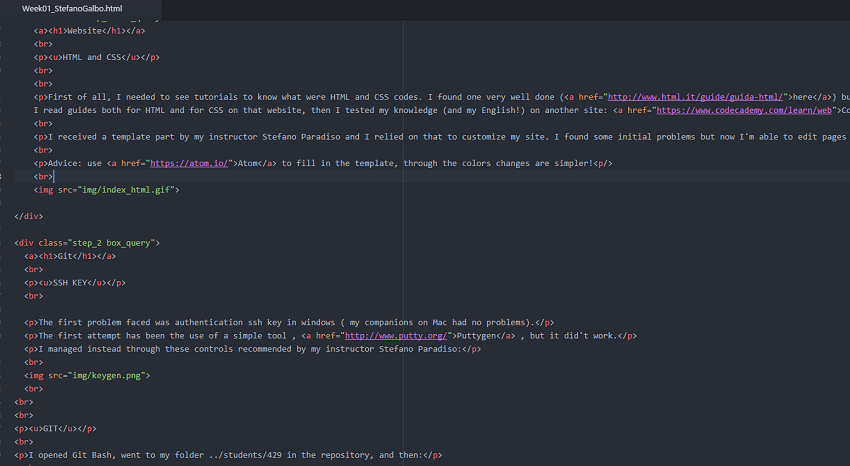The image size is (850, 466).
Task: Click the word 'here' inside anchor tag
Action: (x=803, y=97)
